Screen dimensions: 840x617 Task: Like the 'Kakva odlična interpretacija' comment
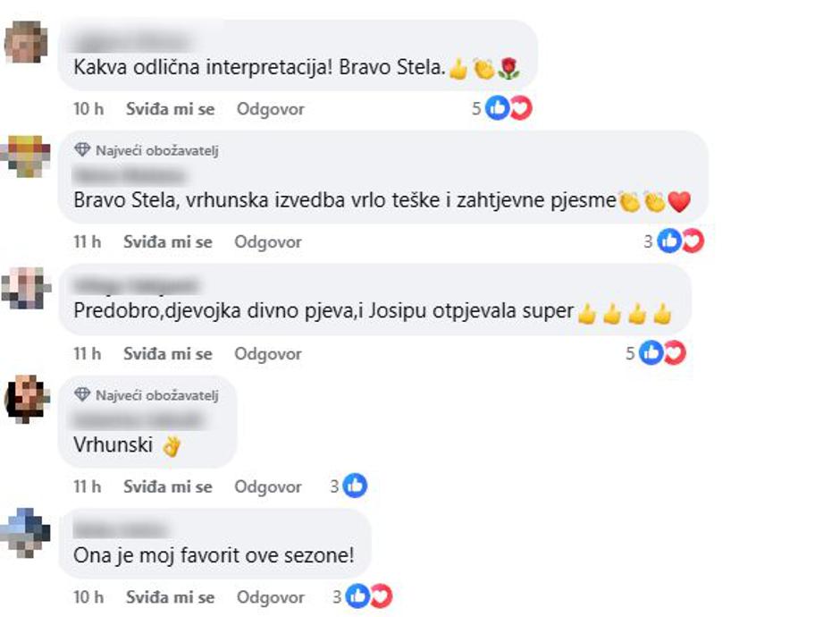click(x=170, y=109)
